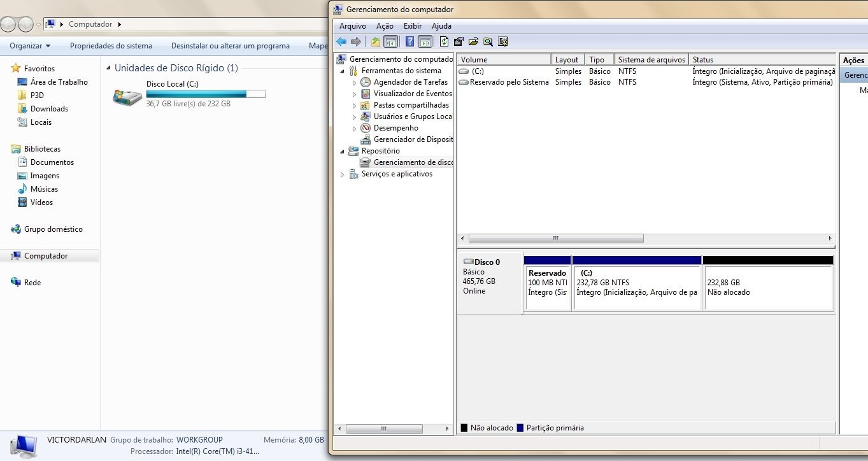Select the (C:) 232,78 GB NTFS partition block

(637, 283)
